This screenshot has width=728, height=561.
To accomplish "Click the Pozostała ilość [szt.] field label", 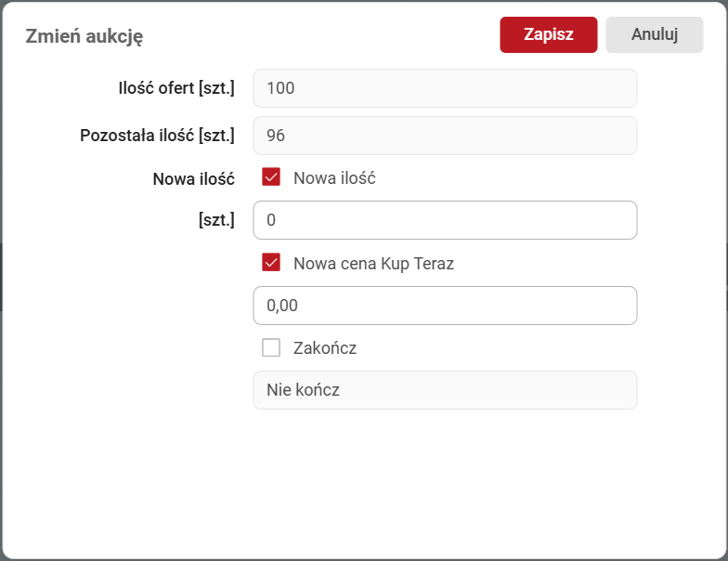I will click(x=157, y=136).
